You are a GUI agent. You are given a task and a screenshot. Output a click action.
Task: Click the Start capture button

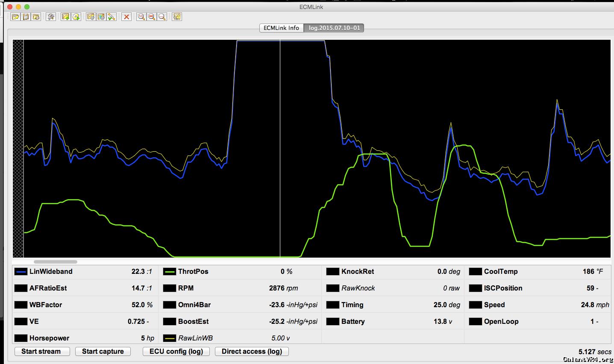[103, 351]
